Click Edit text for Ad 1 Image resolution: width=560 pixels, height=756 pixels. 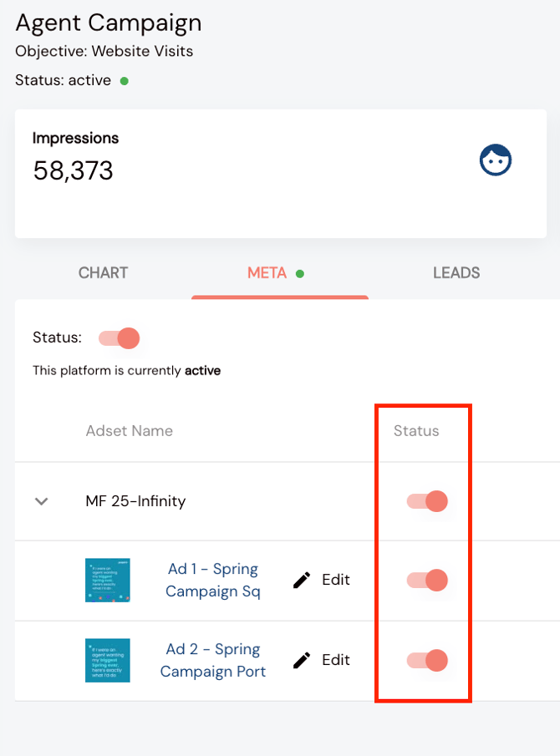pyautogui.click(x=336, y=580)
